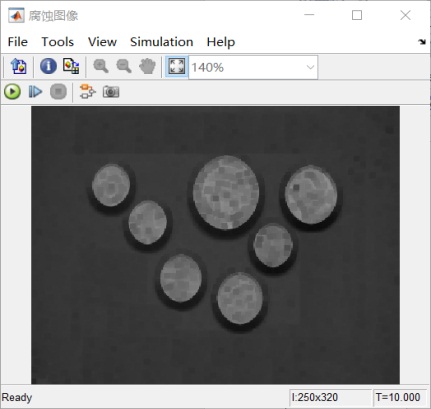Viewport: 431px width, 409px height.
Task: Click the Highlight Simulink Block icon
Action: pos(88,92)
